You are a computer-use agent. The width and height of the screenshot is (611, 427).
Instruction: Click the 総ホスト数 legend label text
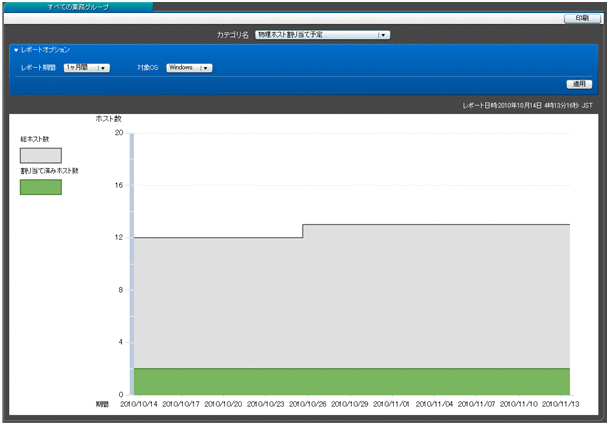(35, 139)
